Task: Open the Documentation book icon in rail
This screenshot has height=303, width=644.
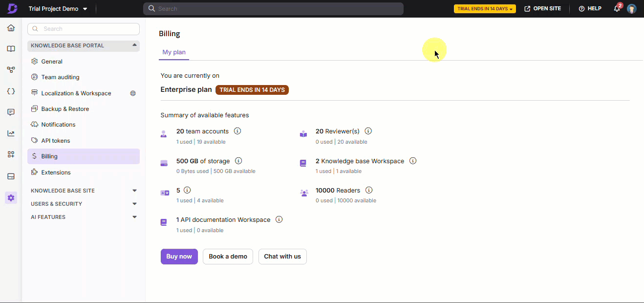Action: tap(11, 49)
